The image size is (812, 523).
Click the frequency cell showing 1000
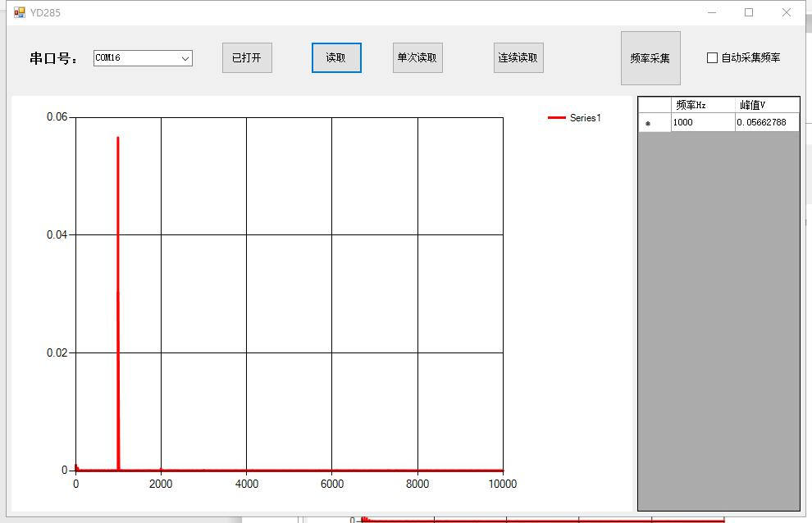coord(703,122)
